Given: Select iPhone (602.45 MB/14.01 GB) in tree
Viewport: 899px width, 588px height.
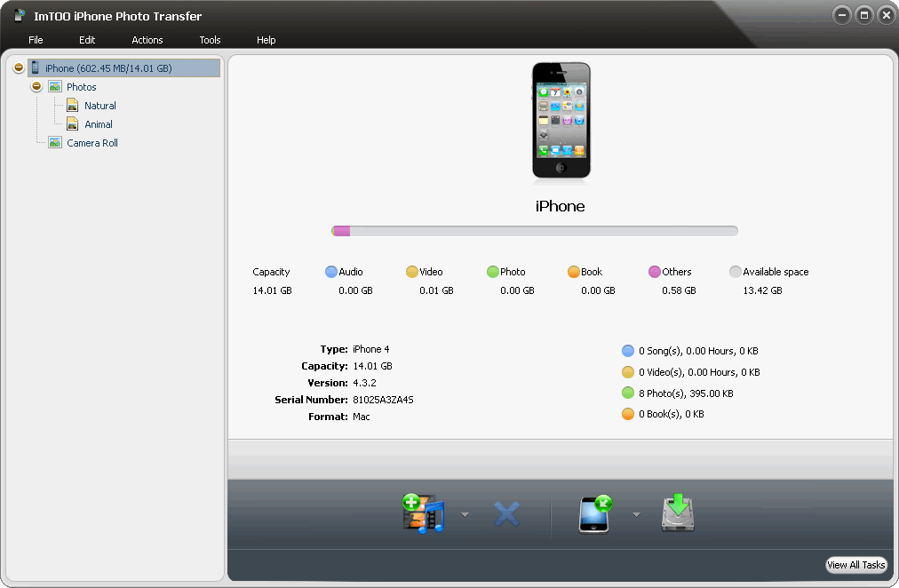Looking at the screenshot, I should [x=123, y=68].
